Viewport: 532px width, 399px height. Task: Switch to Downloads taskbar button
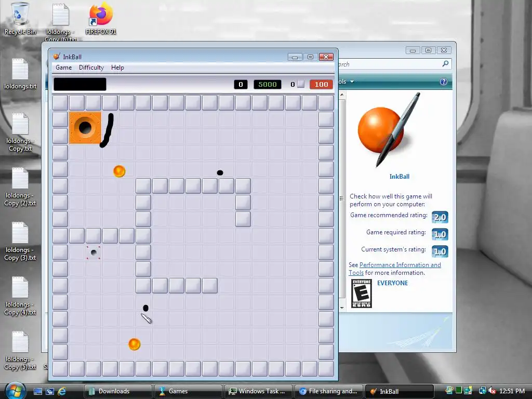(117, 391)
